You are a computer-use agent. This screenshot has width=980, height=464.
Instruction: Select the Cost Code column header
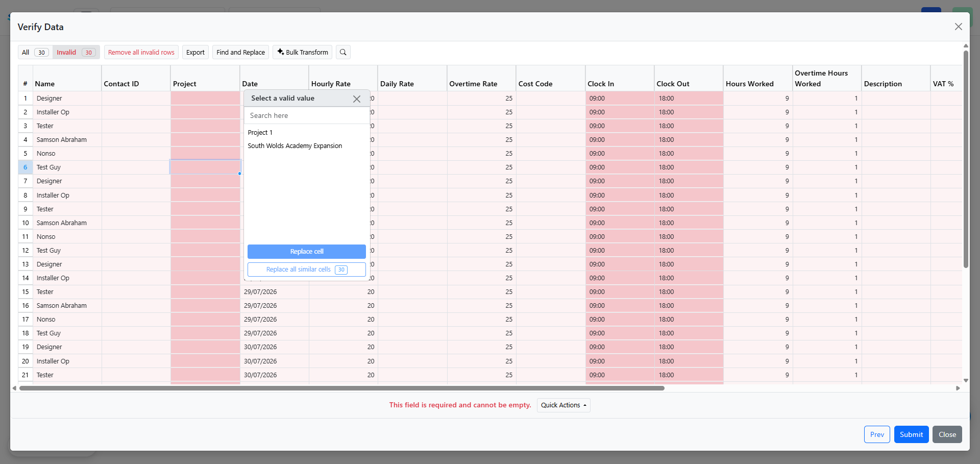pyautogui.click(x=551, y=79)
